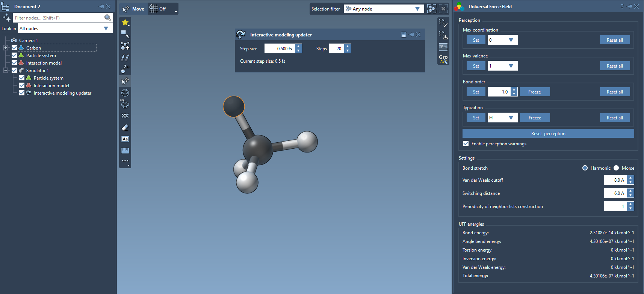Image resolution: width=644 pixels, height=294 pixels.
Task: Choose the add atom tool icon
Action: coord(125,46)
